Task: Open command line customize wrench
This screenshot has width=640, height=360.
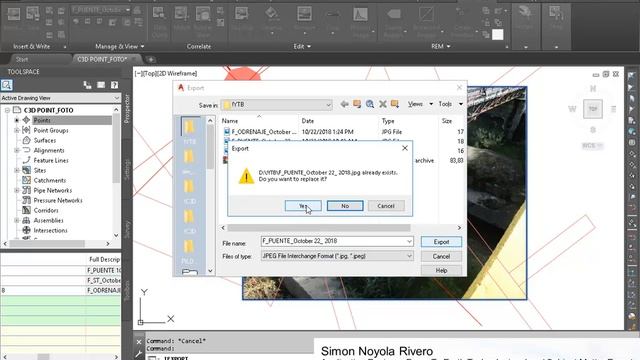Action: 139,353
